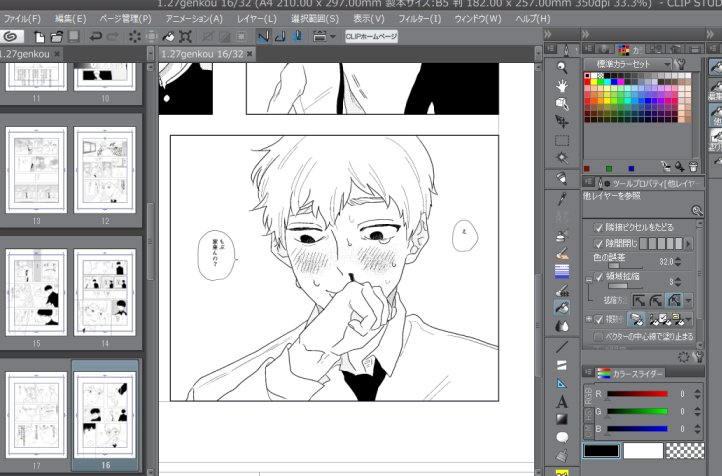The height and width of the screenshot is (476, 722).
Task: Click the CLIPホームページ button
Action: pos(371,36)
